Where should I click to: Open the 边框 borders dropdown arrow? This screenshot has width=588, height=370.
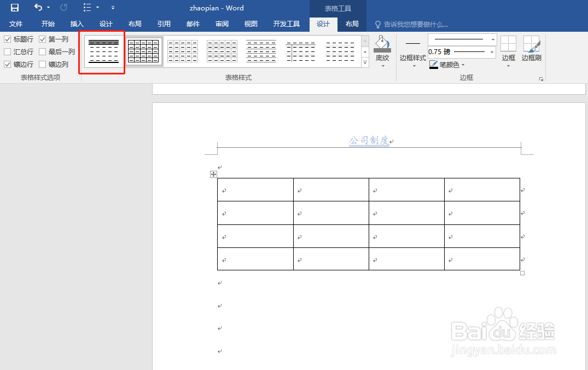tap(509, 66)
